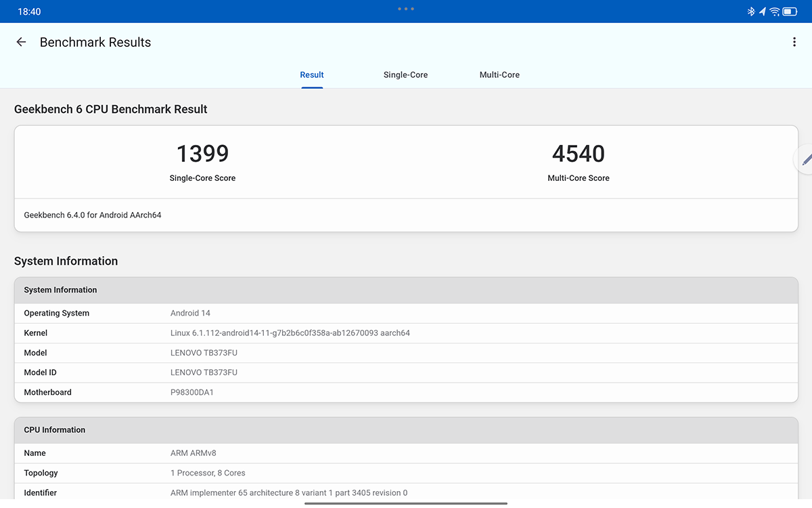Open the three-dot overflow menu
The image size is (812, 508).
794,42
